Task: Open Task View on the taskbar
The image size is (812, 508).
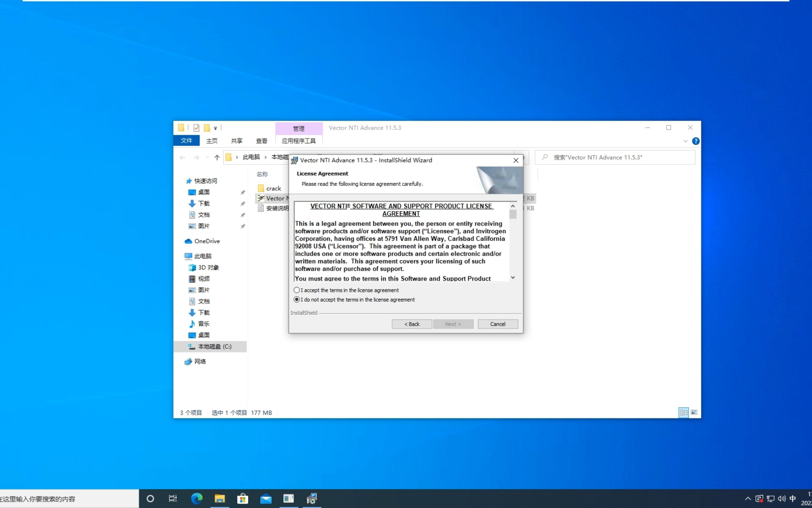Action: tap(172, 499)
